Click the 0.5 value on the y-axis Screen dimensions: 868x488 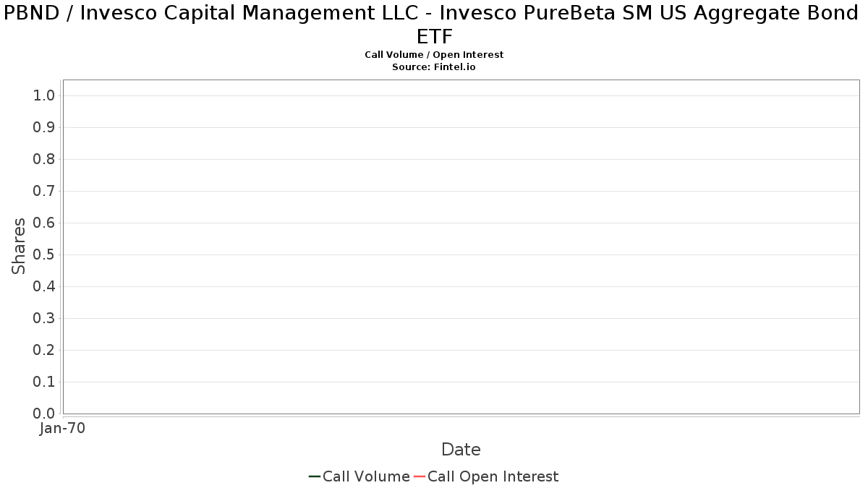44,255
